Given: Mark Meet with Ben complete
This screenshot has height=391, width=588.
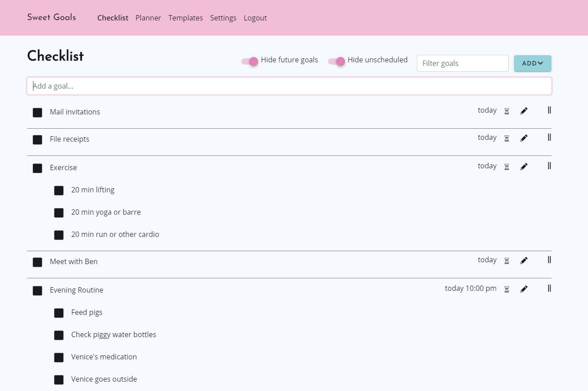Looking at the screenshot, I should [37, 262].
